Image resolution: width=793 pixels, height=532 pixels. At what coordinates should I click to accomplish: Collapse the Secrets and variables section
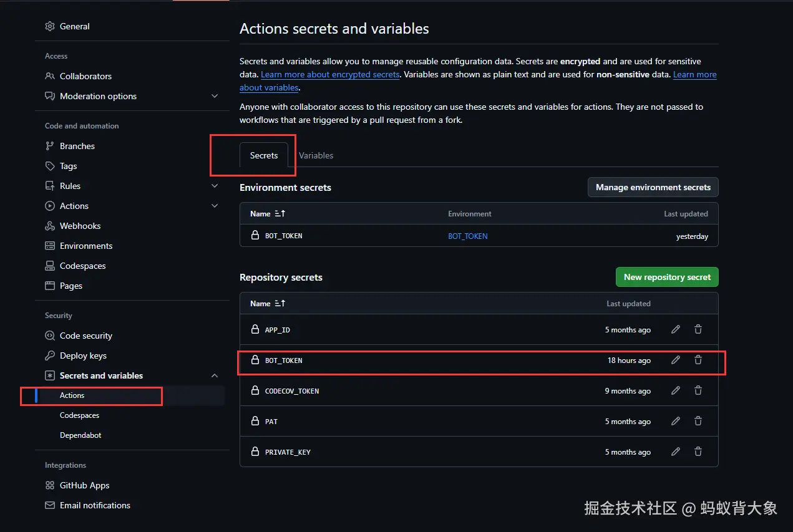pyautogui.click(x=215, y=375)
